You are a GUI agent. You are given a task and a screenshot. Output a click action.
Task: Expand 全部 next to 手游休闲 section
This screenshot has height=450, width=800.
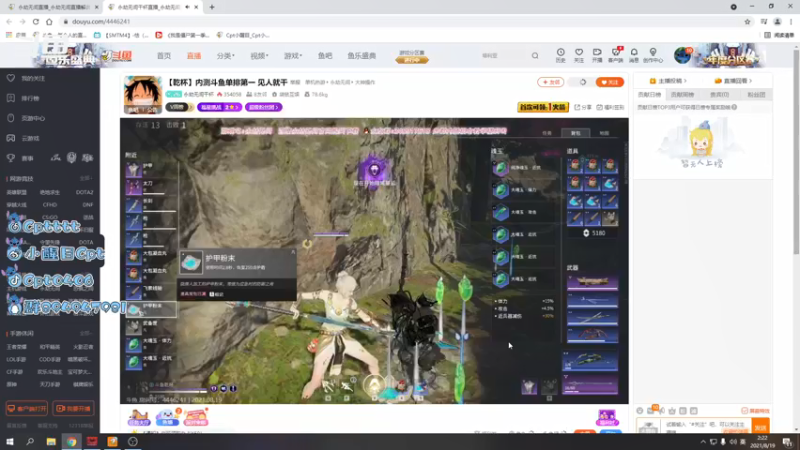(x=86, y=334)
